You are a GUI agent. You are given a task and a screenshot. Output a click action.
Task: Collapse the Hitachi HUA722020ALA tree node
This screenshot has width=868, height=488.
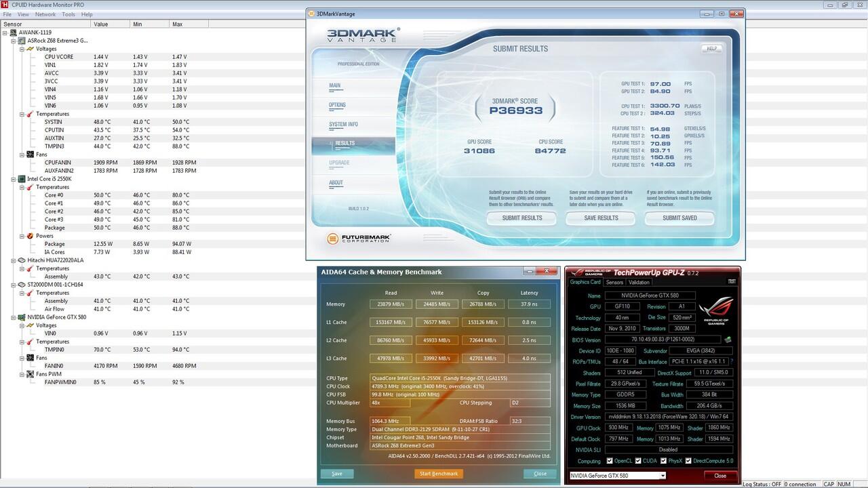pos(14,260)
